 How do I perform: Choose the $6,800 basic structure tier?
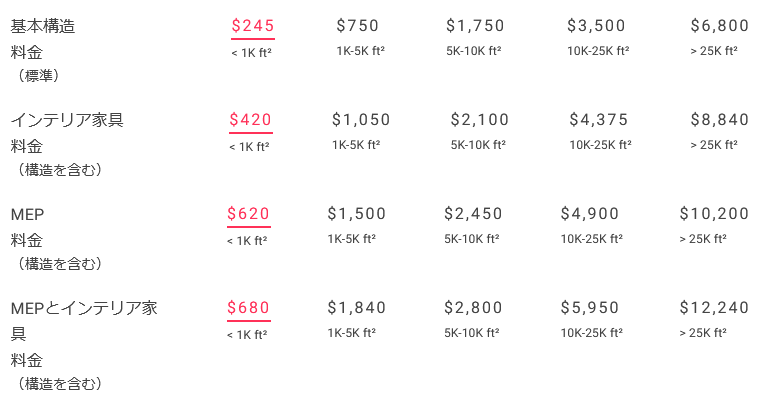[x=720, y=26]
